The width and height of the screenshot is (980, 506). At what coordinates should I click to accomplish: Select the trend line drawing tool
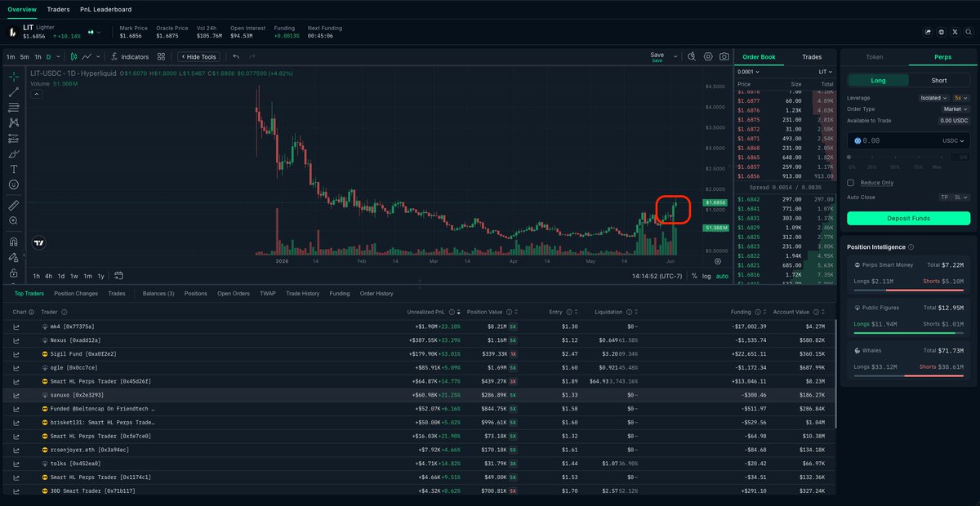(x=14, y=91)
